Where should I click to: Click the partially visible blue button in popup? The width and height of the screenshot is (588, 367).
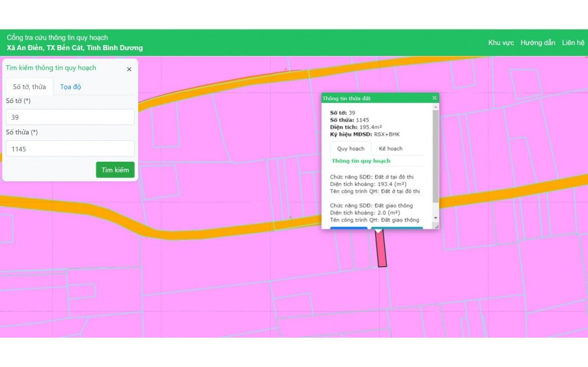(x=348, y=228)
